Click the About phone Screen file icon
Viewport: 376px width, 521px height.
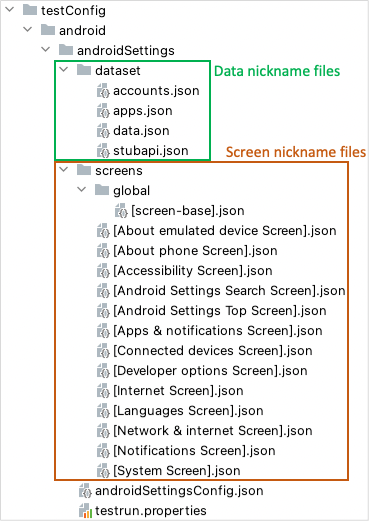(x=103, y=251)
